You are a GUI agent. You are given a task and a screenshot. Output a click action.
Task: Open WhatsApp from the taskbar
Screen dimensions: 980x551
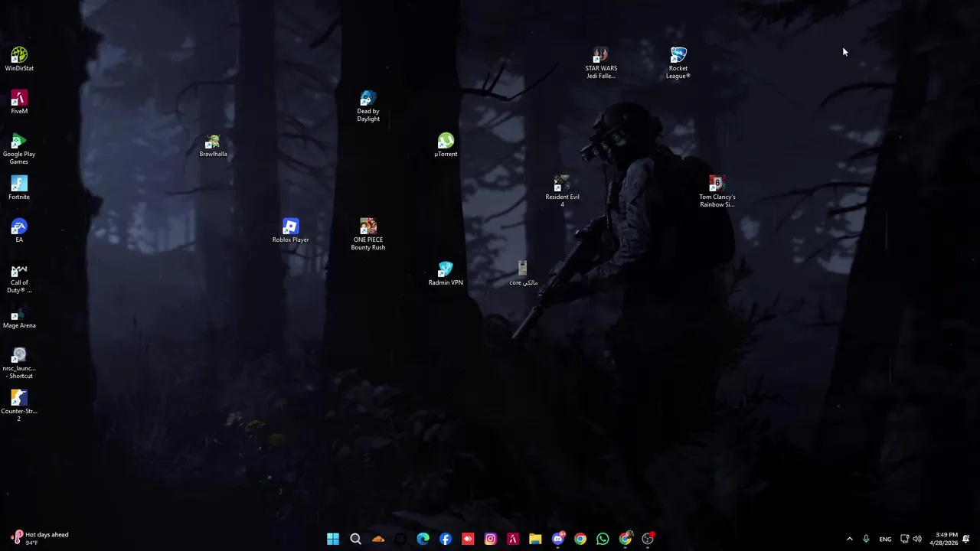(x=603, y=539)
